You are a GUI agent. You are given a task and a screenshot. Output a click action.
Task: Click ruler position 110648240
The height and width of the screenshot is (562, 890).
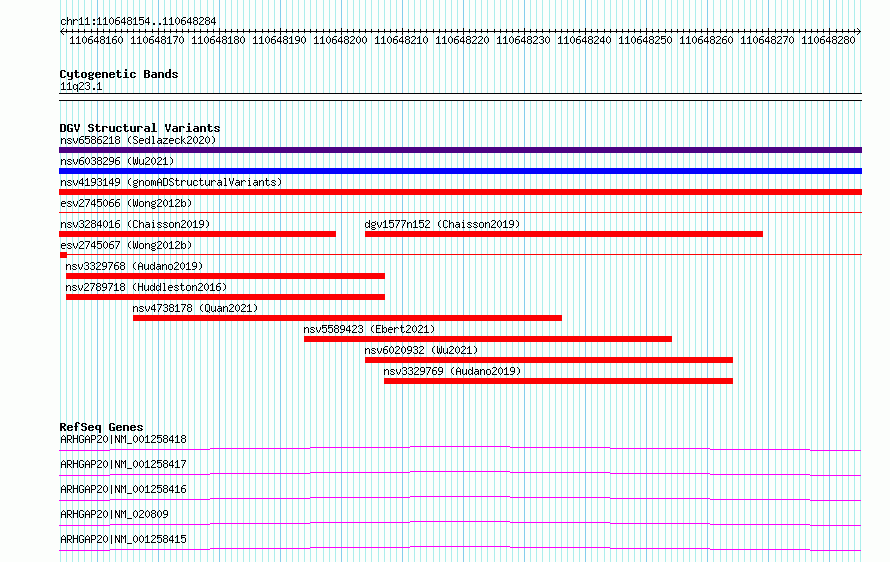point(584,40)
